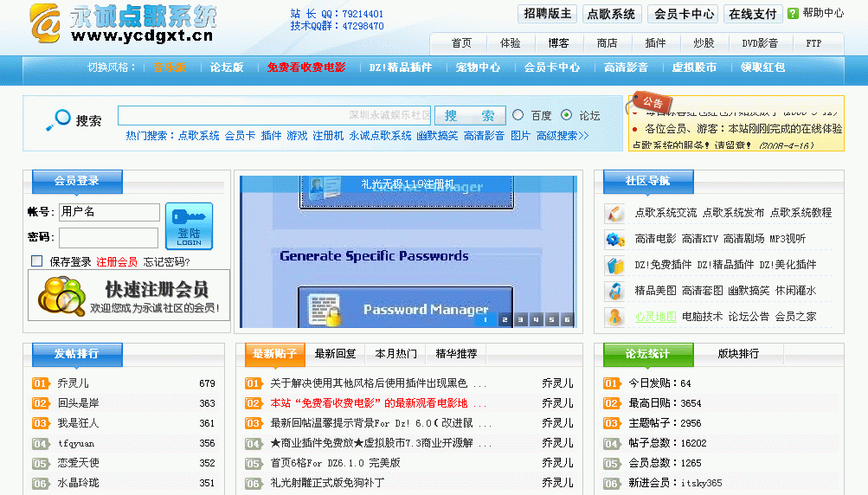868x495 pixels.
Task: Click the red 公告 announcement tag
Action: point(652,102)
